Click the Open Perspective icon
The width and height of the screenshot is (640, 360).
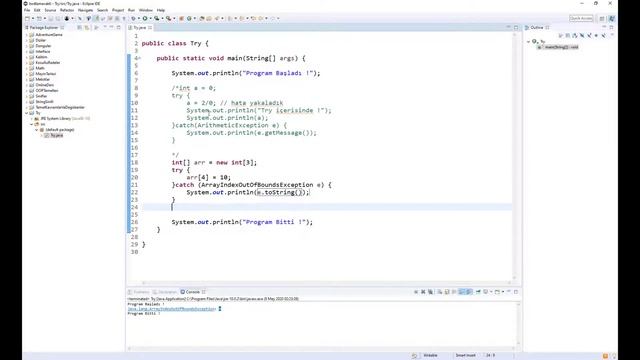pos(602,18)
